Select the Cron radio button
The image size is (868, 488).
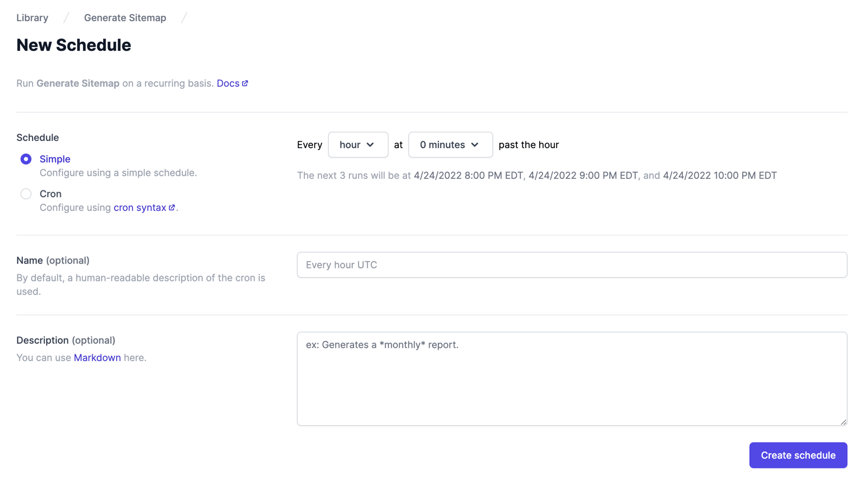point(26,194)
